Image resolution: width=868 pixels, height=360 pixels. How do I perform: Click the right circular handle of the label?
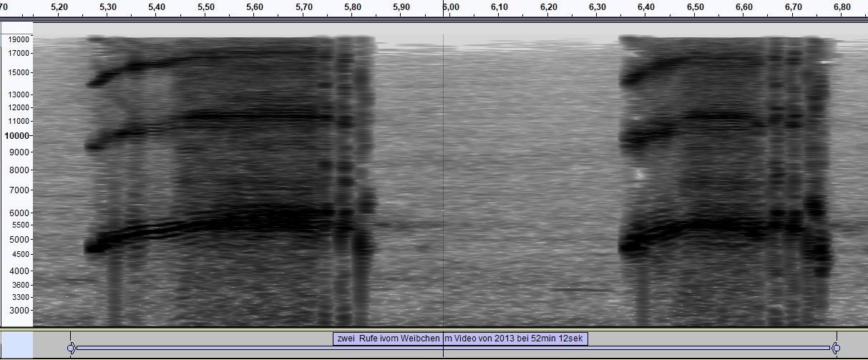click(x=835, y=348)
